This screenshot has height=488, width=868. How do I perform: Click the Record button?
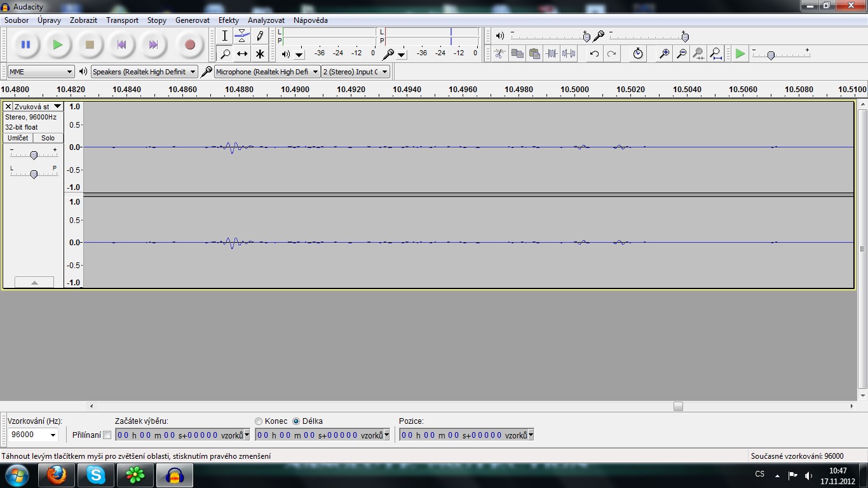189,45
